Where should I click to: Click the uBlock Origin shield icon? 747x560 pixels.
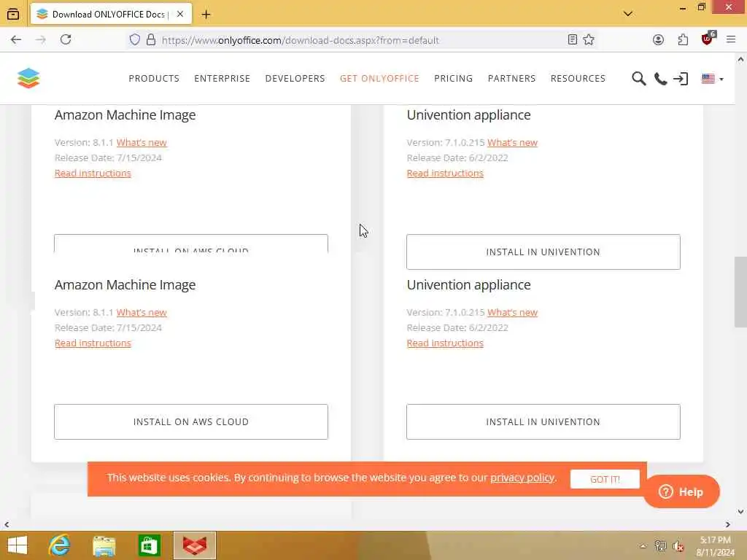708,39
